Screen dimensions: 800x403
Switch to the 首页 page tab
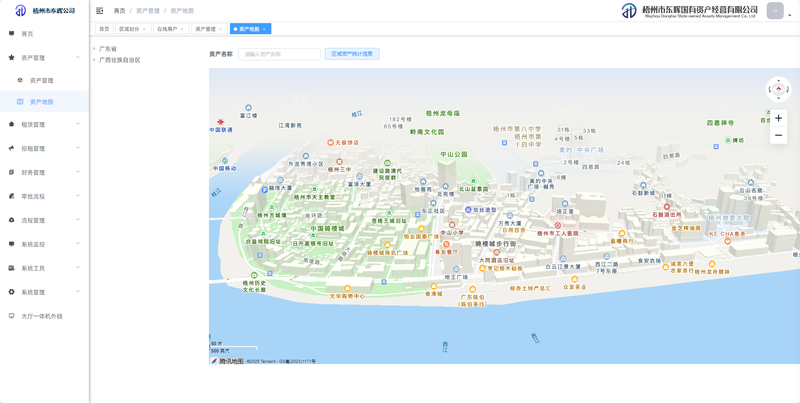(104, 29)
